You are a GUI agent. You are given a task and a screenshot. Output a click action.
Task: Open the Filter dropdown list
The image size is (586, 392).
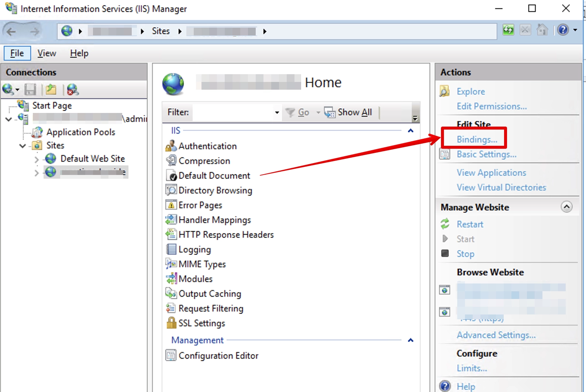[x=277, y=113]
